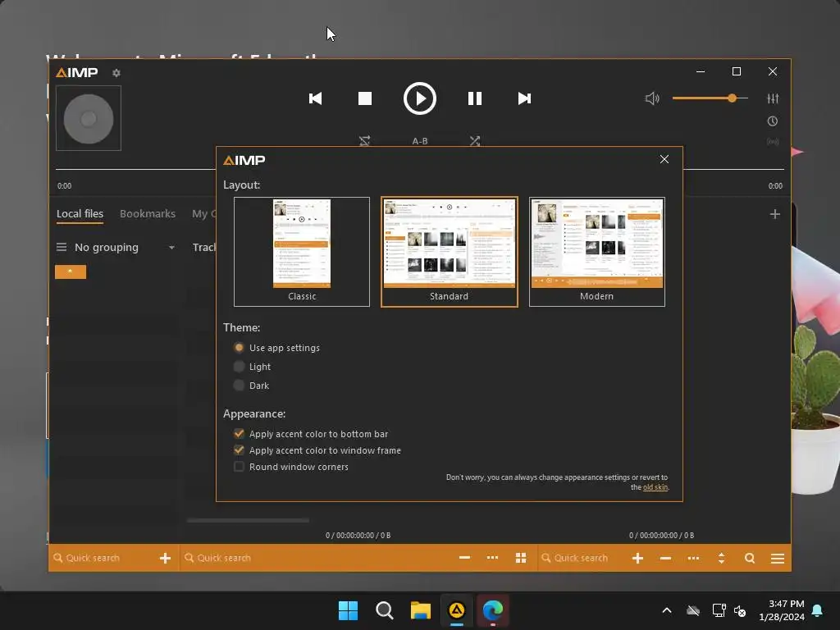Show hidden system tray icons
The height and width of the screenshot is (630, 840).
[667, 610]
